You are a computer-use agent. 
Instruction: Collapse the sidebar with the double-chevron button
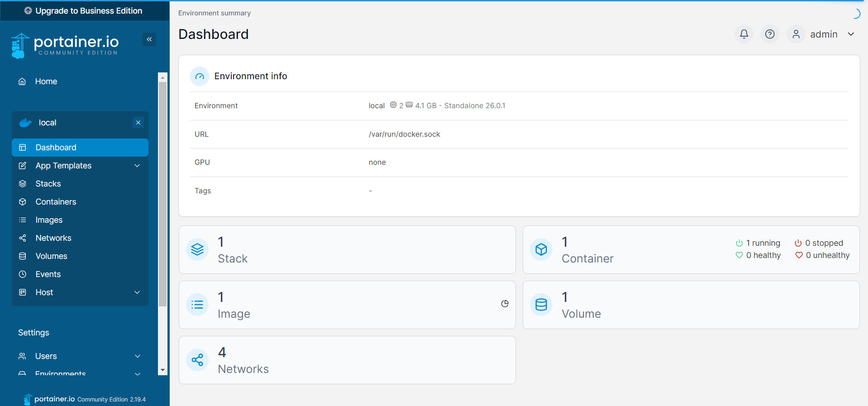coord(149,39)
